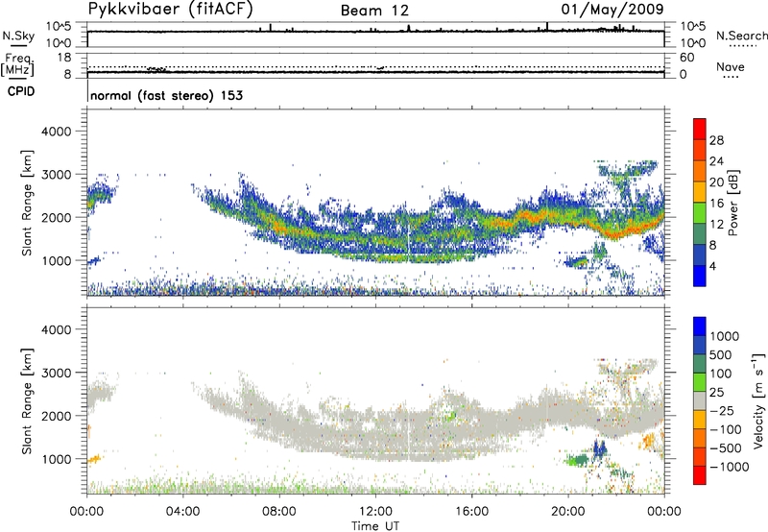Pick the light green 12-16 dB Power segment
This screenshot has height=532, width=768.
(700, 213)
